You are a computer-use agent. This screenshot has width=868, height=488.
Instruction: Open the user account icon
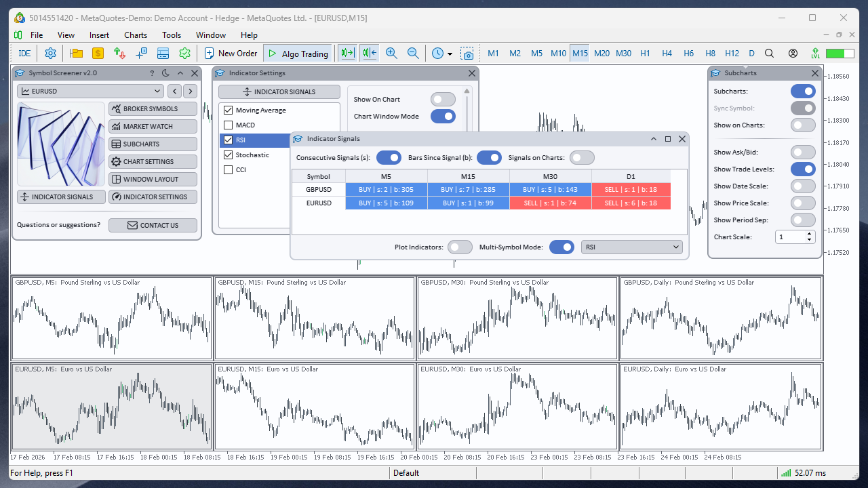pyautogui.click(x=793, y=53)
